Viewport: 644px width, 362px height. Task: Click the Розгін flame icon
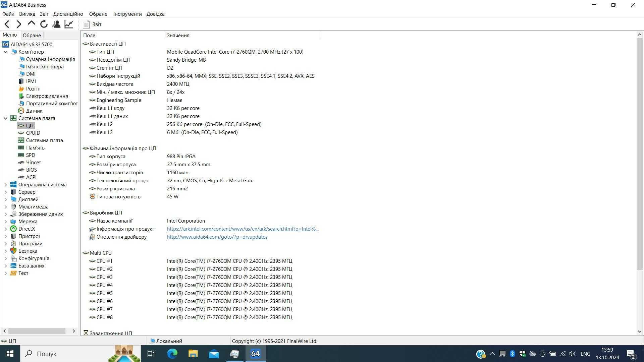tap(21, 89)
